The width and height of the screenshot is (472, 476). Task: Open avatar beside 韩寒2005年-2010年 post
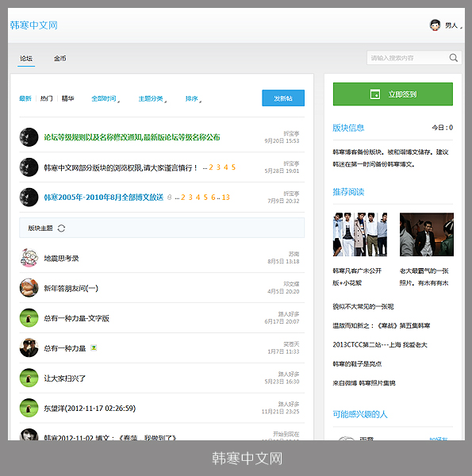[29, 198]
